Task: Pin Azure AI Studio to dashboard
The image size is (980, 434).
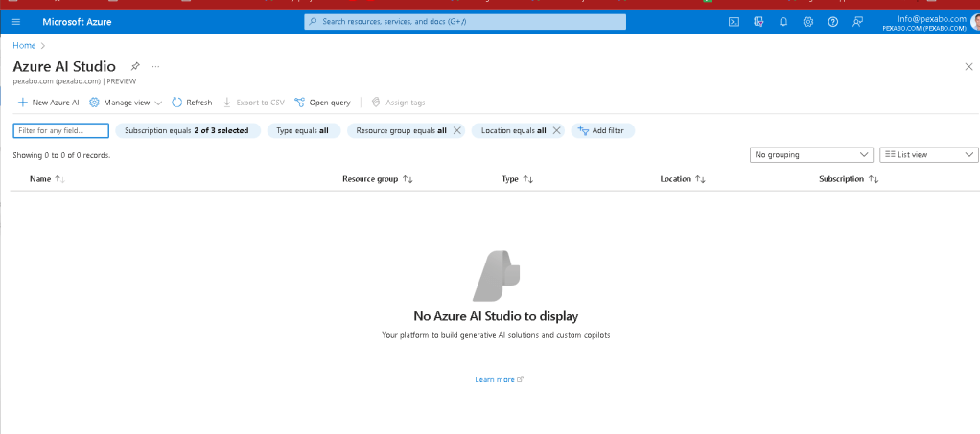Action: click(x=135, y=66)
